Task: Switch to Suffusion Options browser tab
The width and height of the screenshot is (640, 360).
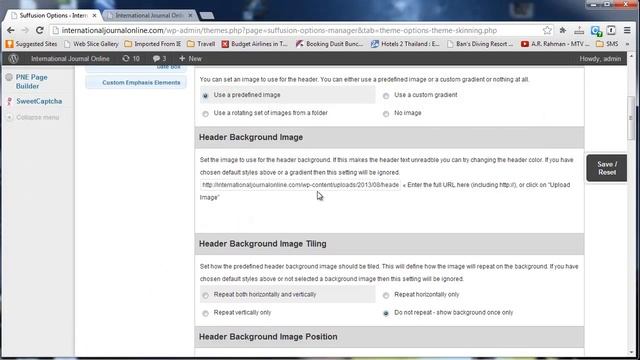Action: pos(53,16)
